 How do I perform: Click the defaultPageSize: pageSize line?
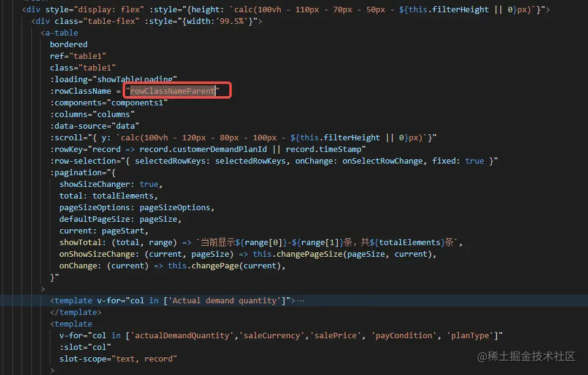point(120,219)
